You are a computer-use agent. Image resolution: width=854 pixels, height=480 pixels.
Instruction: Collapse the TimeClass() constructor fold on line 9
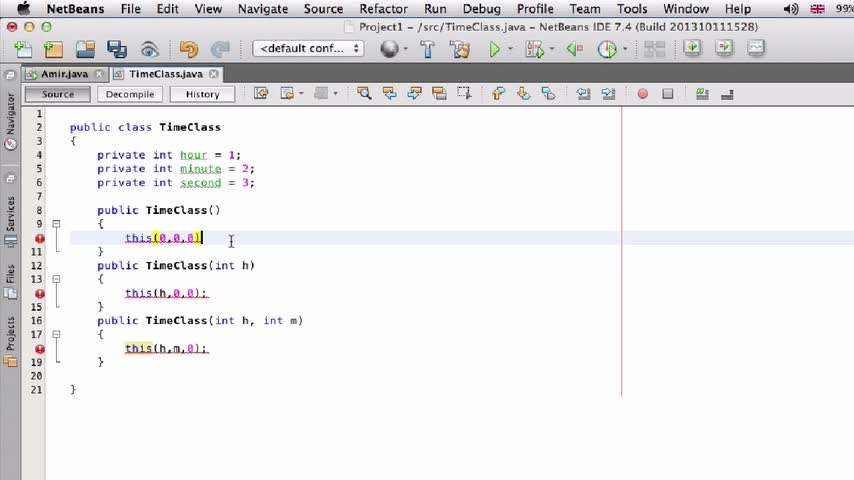(x=56, y=224)
